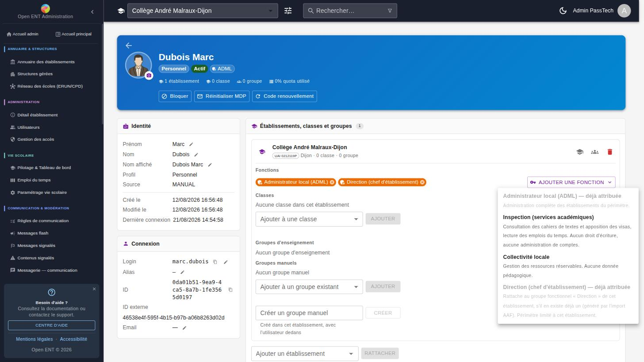Edit the Alias pencil icon
The width and height of the screenshot is (644, 362).
coord(182,272)
